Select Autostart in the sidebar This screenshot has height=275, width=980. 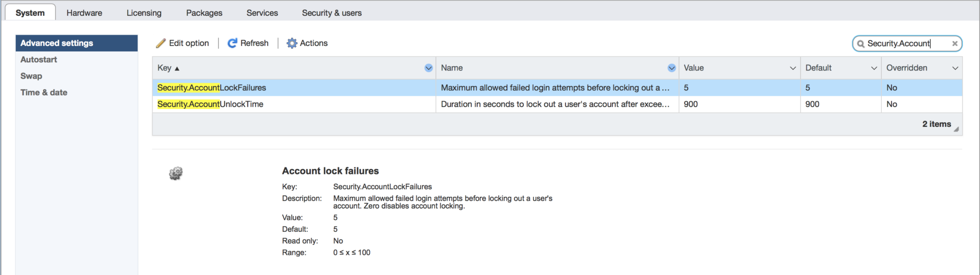click(x=39, y=59)
